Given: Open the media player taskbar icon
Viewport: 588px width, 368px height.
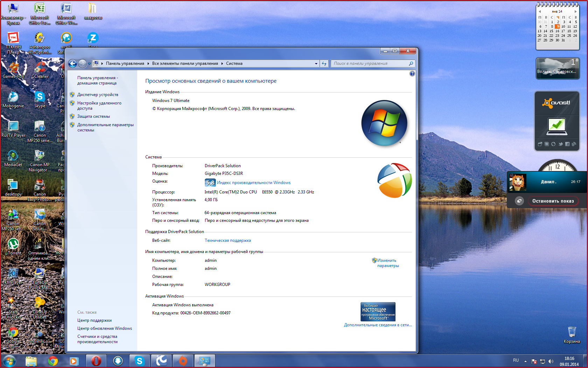Looking at the screenshot, I should (x=74, y=361).
